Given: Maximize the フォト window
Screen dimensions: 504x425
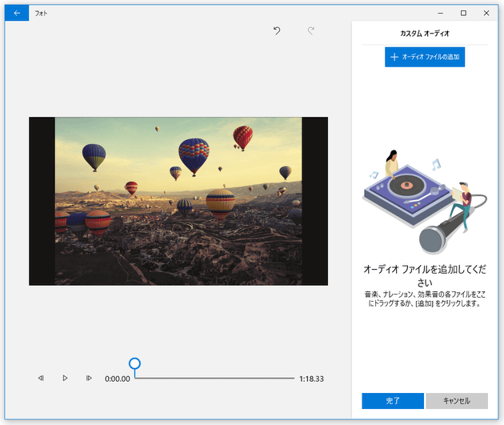Looking at the screenshot, I should pos(463,13).
